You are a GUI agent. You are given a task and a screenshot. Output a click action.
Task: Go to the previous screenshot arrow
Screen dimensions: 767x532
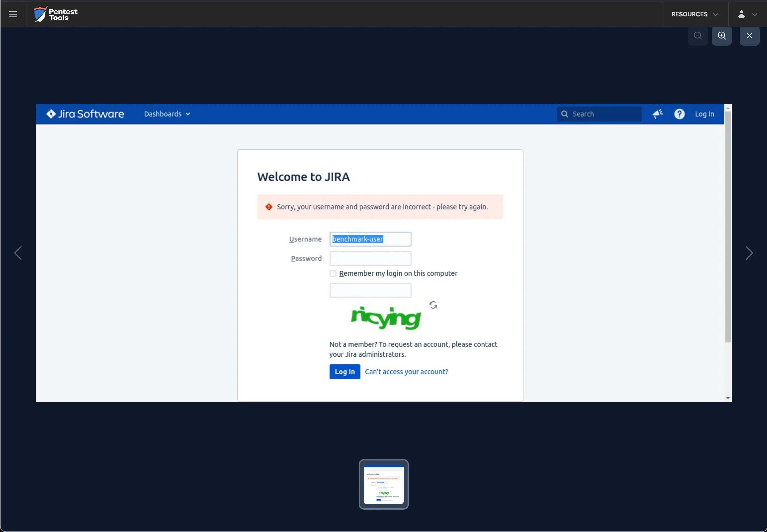coord(18,253)
